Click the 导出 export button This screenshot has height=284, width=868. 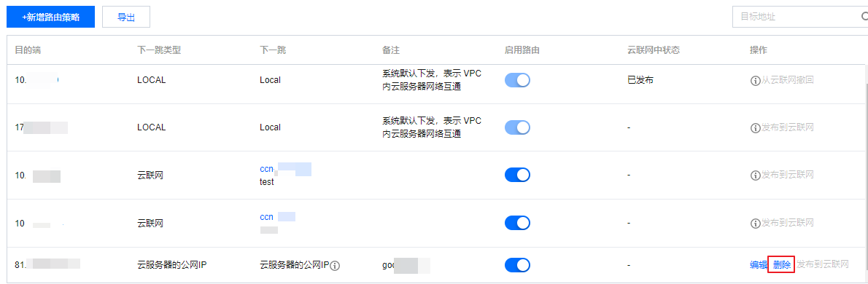click(x=126, y=17)
